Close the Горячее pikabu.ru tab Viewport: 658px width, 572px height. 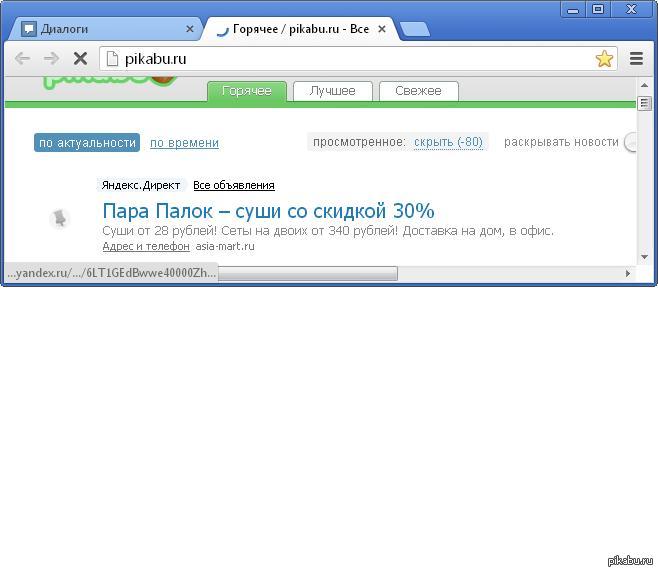click(382, 29)
